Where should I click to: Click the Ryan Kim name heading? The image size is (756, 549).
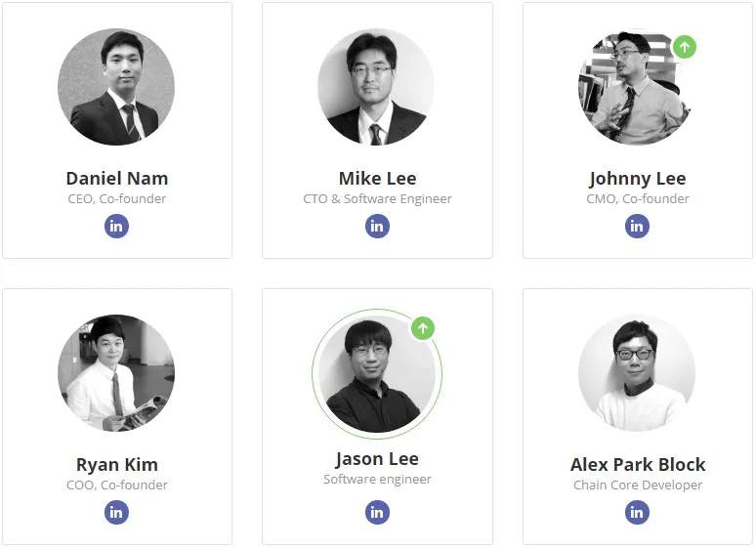[x=117, y=465]
